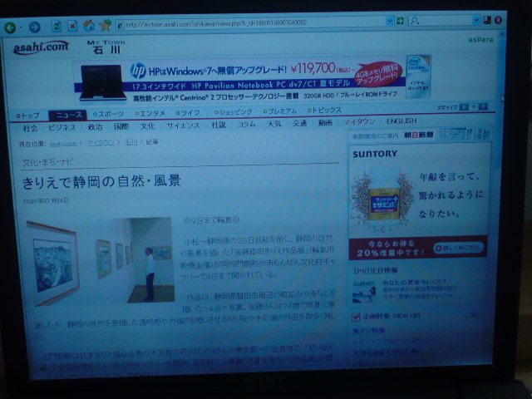Open the back history dropdown arrow
The height and width of the screenshot is (399, 532).
point(21,27)
